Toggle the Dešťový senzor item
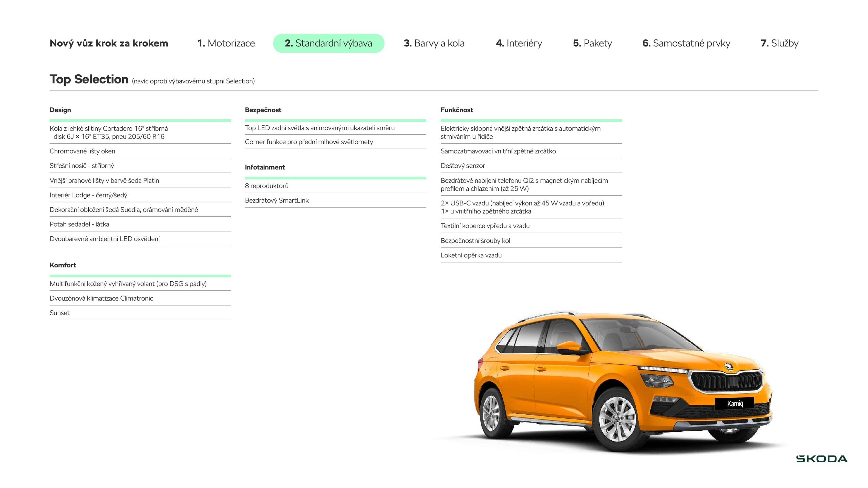The height and width of the screenshot is (488, 868). [x=463, y=166]
